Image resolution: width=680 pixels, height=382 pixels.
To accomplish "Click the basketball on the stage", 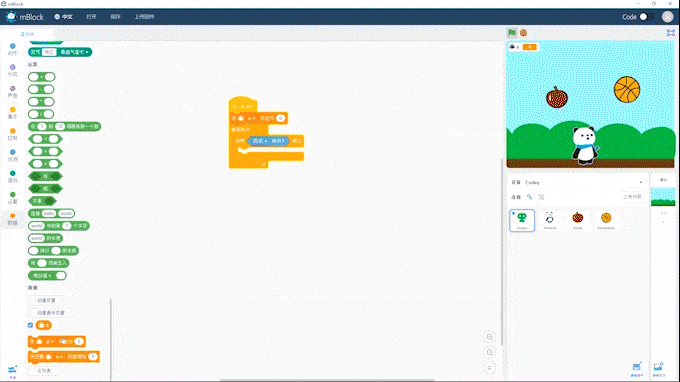I will (627, 89).
